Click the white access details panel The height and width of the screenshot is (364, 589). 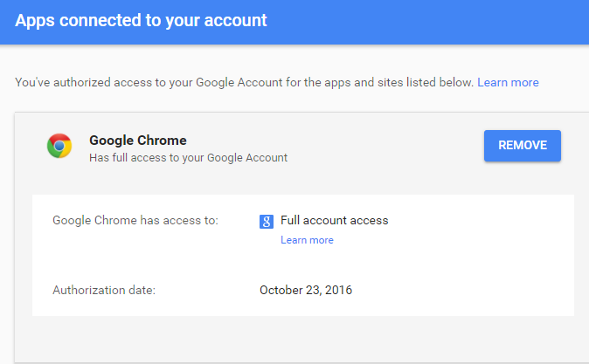(x=303, y=255)
